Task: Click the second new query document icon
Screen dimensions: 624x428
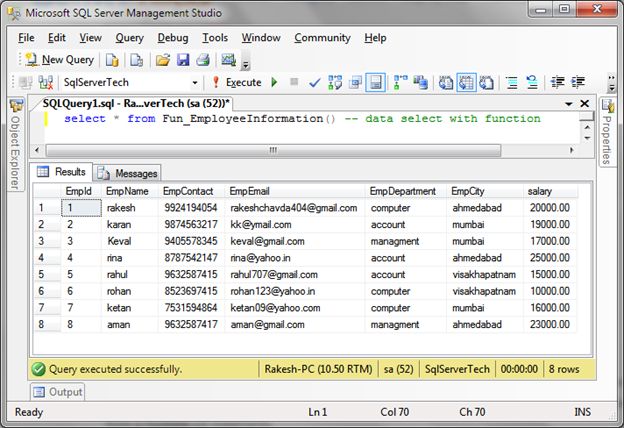Action: coord(136,60)
